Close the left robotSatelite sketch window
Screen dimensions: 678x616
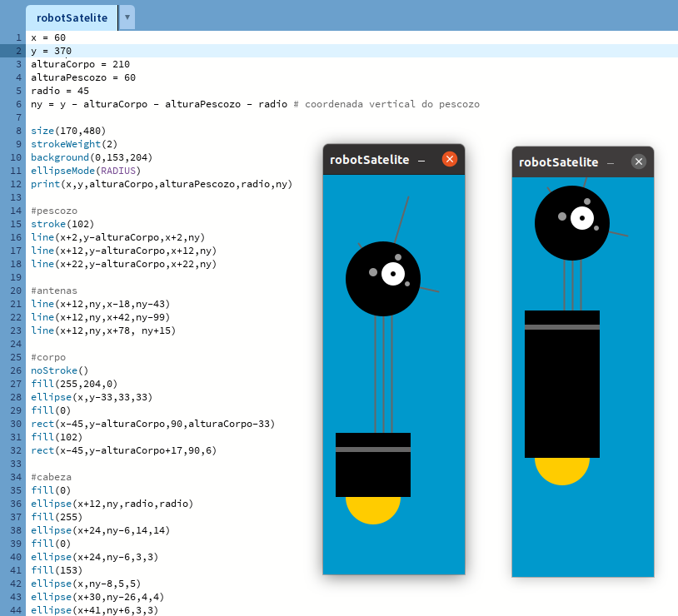coord(450,159)
